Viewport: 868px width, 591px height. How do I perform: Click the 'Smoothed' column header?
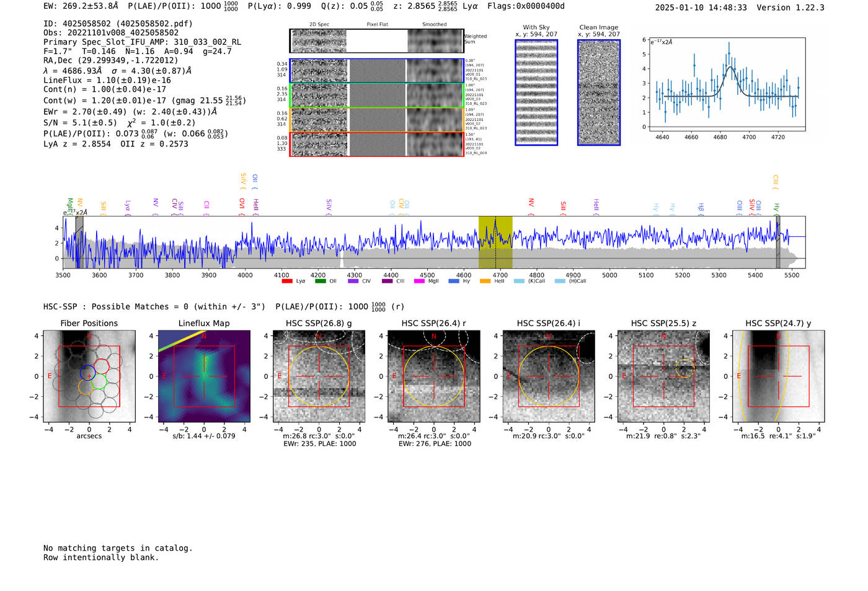click(434, 25)
